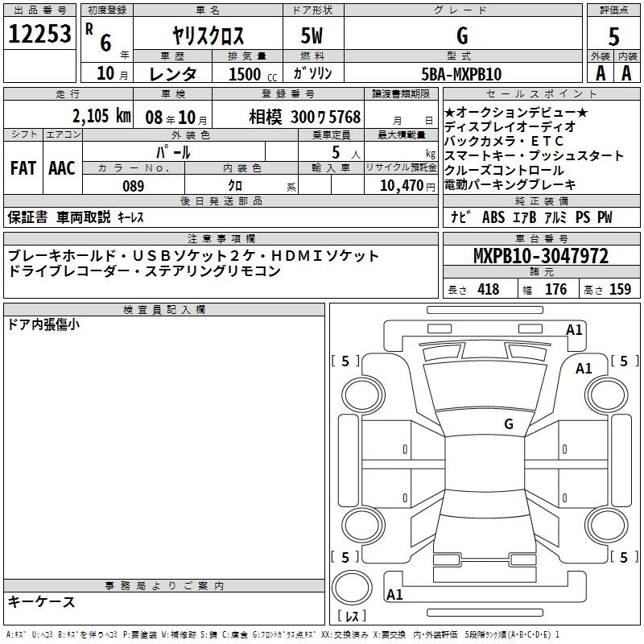
Task: Select first registration year R 6
Action: tap(99, 38)
